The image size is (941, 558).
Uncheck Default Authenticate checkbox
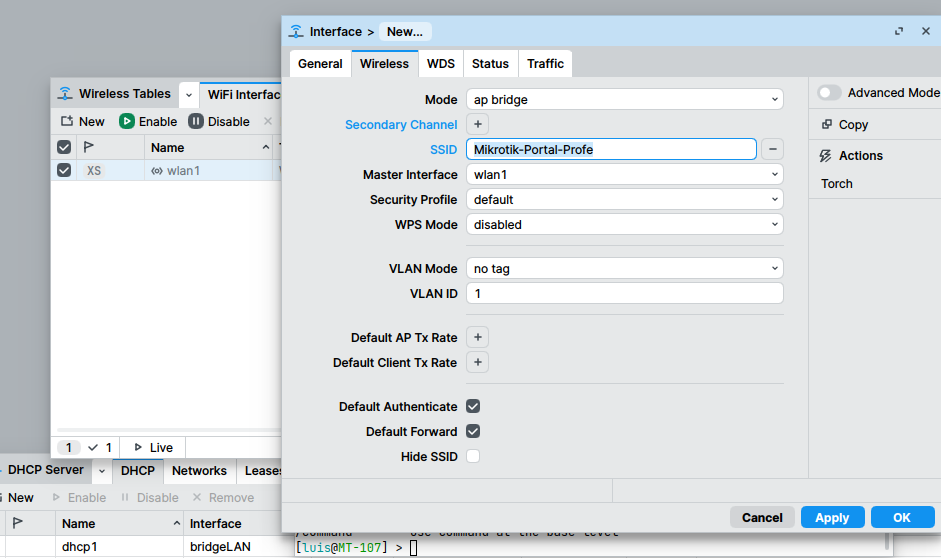click(473, 407)
